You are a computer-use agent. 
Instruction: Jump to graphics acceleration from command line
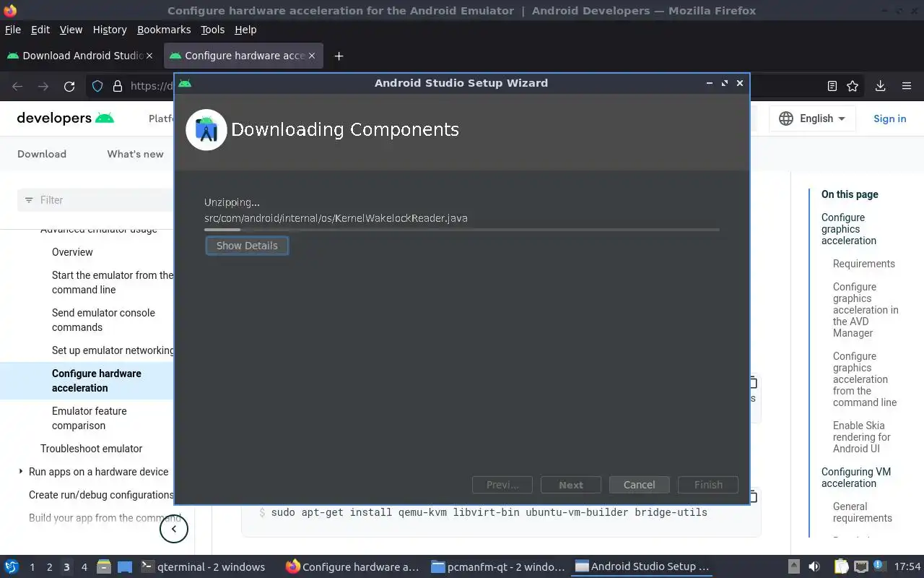tap(865, 379)
